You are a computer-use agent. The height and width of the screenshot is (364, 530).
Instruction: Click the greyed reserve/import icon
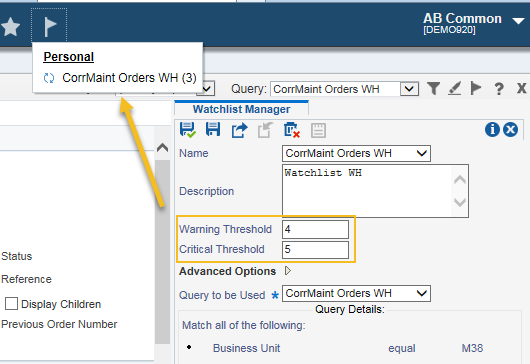pyautogui.click(x=265, y=130)
